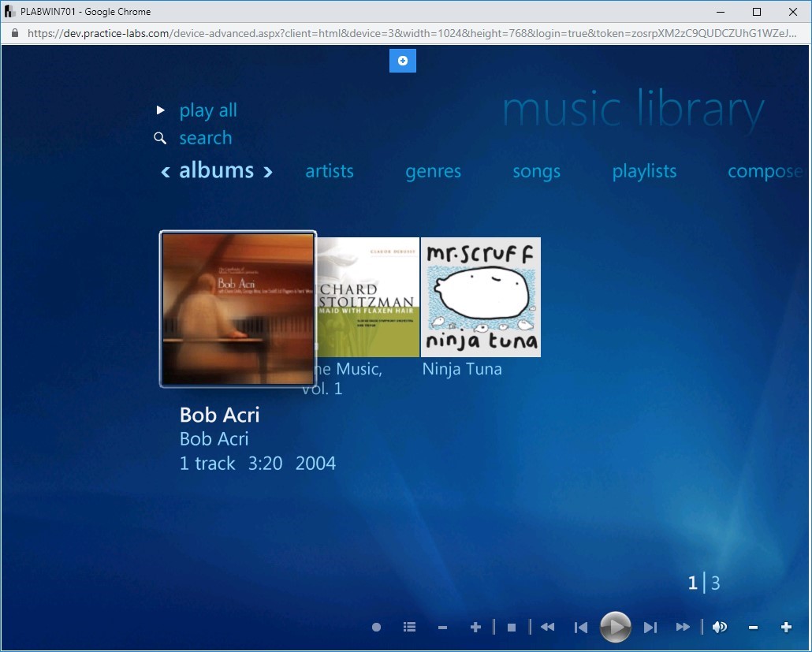Click channel up plus beside stop button
Viewport: 812px width, 652px height.
[x=475, y=627]
